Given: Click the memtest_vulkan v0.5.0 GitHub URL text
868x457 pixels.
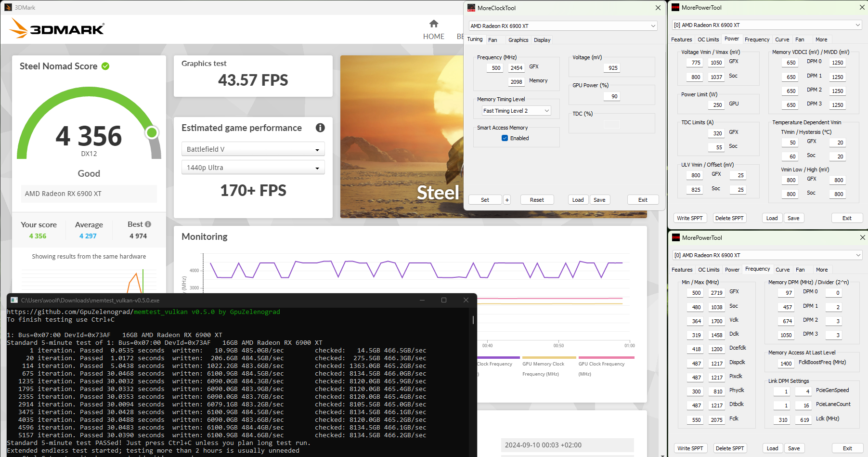Looking at the screenshot, I should click(x=143, y=312).
